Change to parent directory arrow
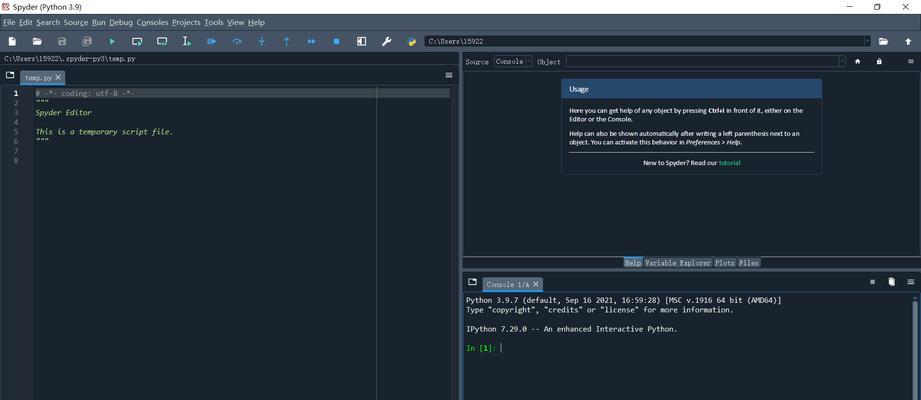 tap(908, 42)
